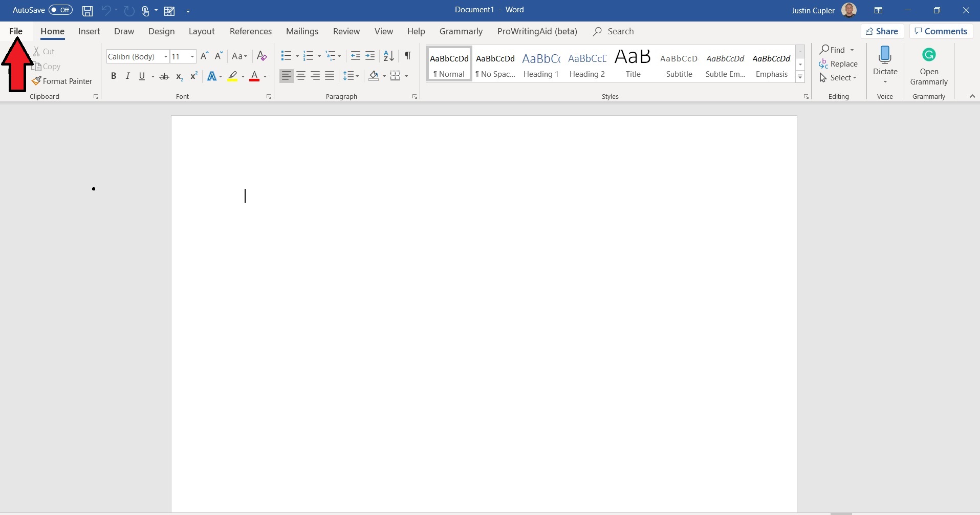Image resolution: width=980 pixels, height=515 pixels.
Task: Align text left
Action: [287, 76]
